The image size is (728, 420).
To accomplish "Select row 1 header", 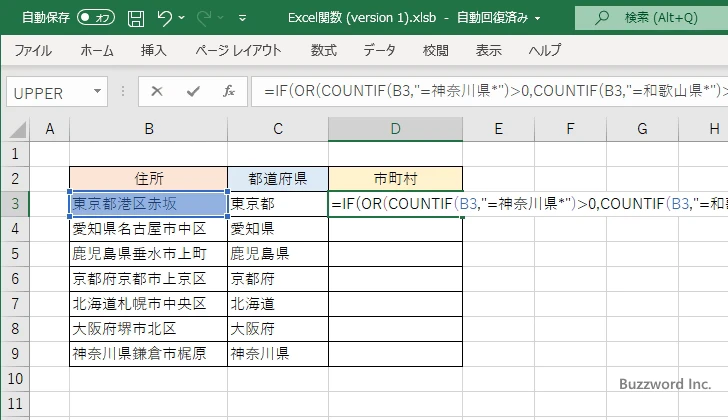I will coord(15,154).
